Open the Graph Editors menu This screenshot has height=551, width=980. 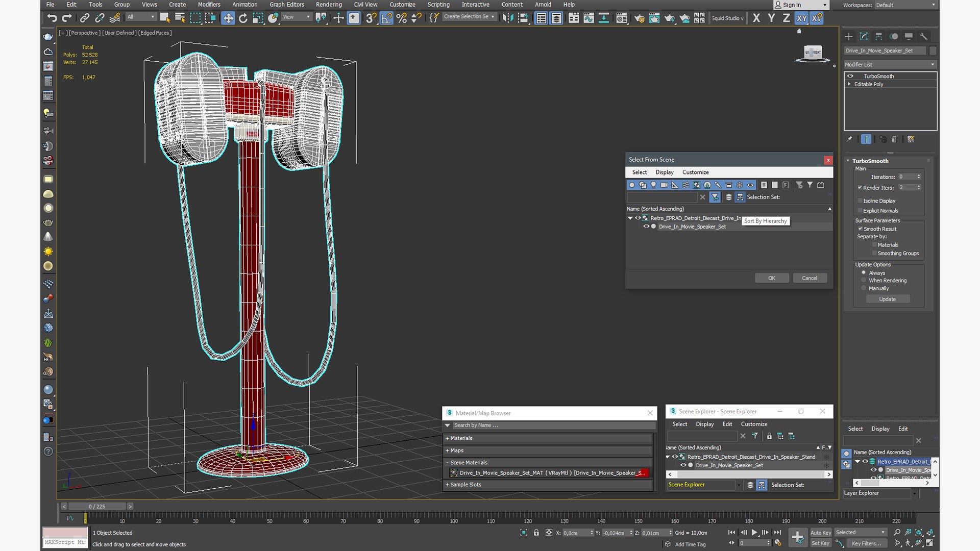point(287,5)
